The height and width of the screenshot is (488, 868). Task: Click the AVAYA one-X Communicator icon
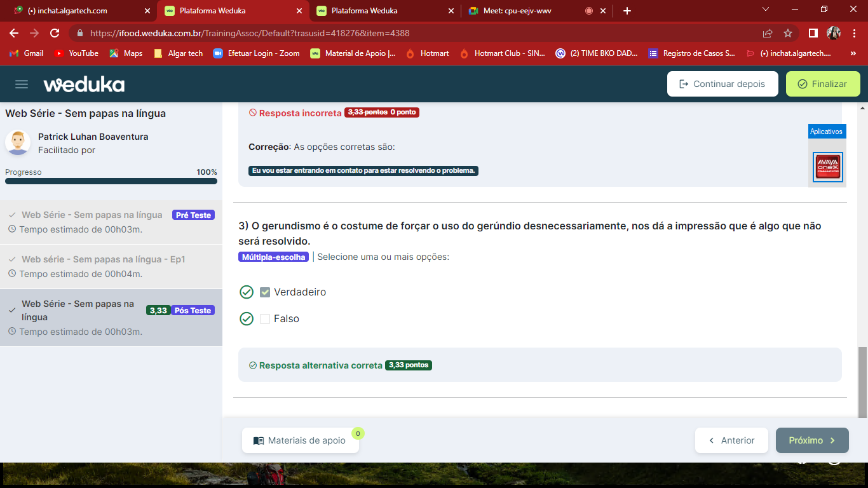(827, 166)
